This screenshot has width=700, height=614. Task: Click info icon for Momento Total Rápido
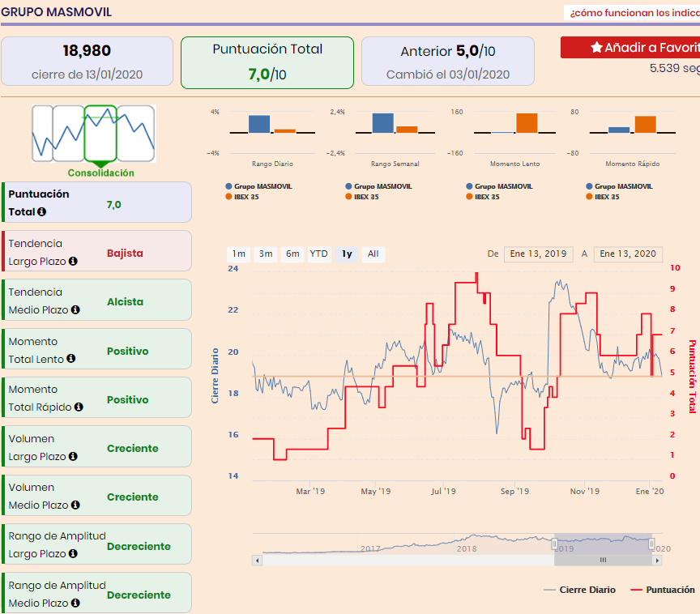[79, 407]
